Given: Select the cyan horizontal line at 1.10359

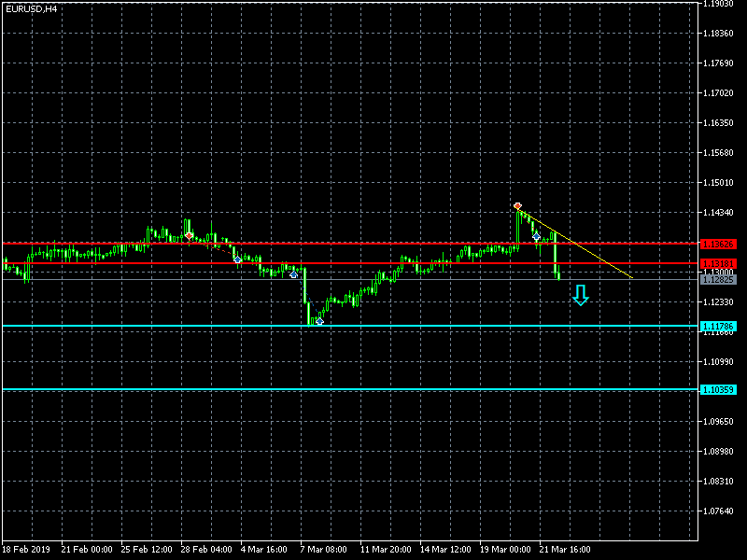Looking at the screenshot, I should (350, 390).
